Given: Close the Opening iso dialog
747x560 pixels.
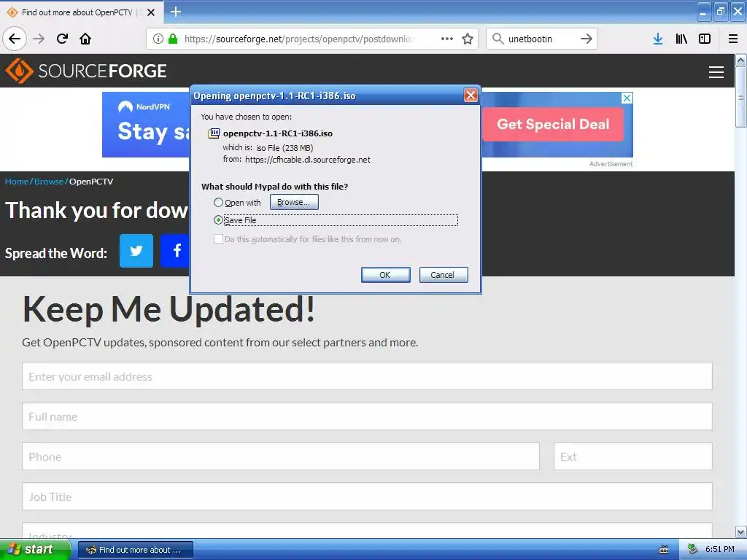Looking at the screenshot, I should (x=471, y=96).
